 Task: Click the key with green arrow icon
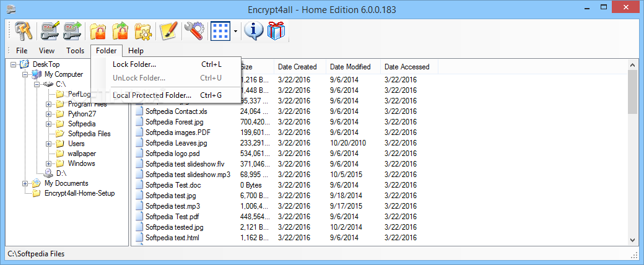[72, 31]
